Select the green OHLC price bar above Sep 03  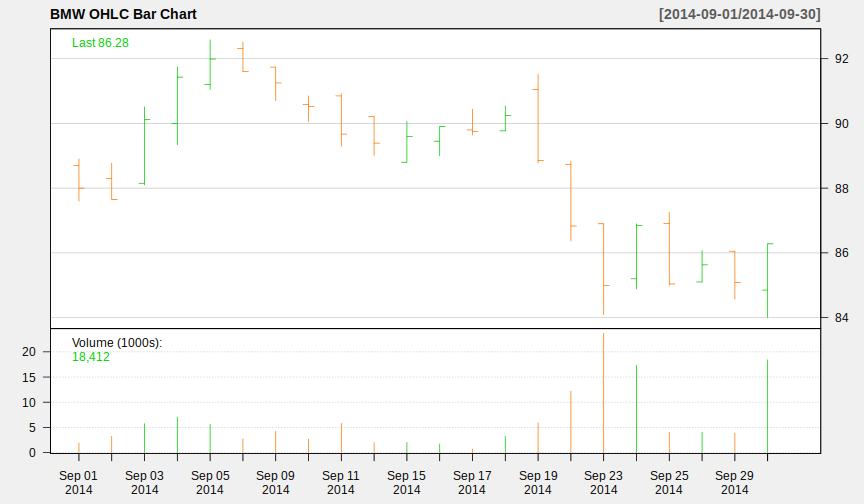(144, 145)
